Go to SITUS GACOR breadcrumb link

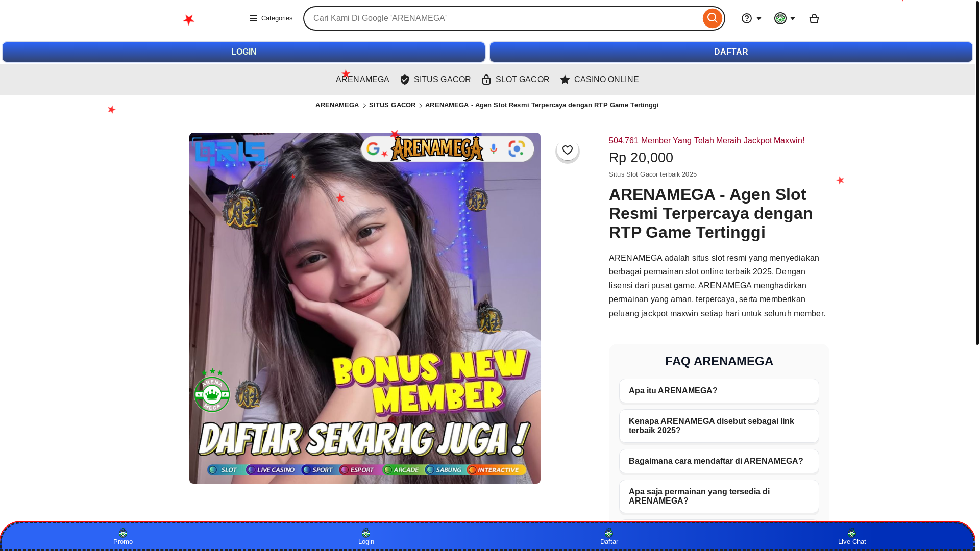[392, 105]
